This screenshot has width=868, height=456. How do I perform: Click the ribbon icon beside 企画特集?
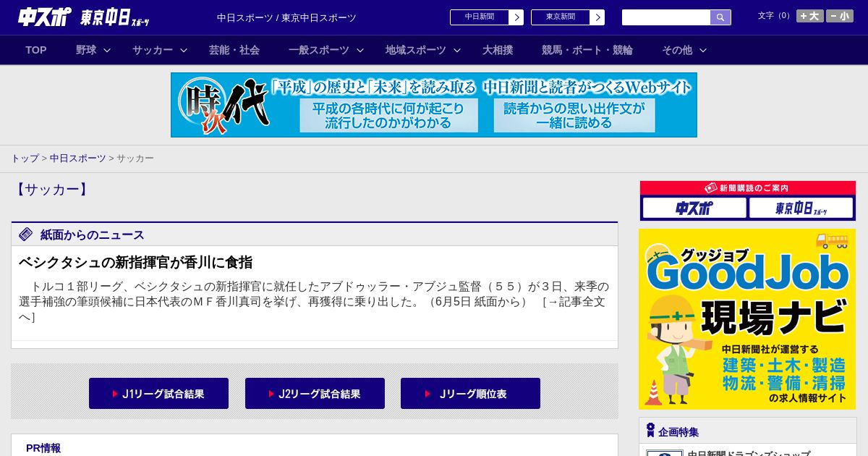pos(650,431)
